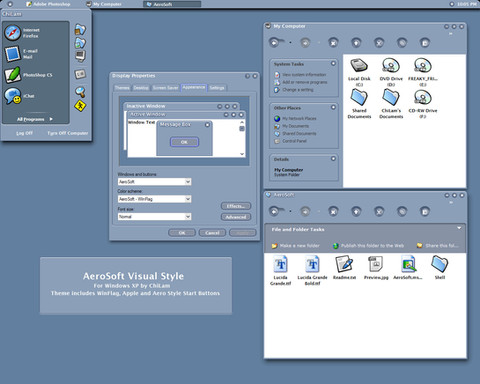Click Make a new folder
Image resolution: width=480 pixels, height=384 pixels.
click(295, 246)
